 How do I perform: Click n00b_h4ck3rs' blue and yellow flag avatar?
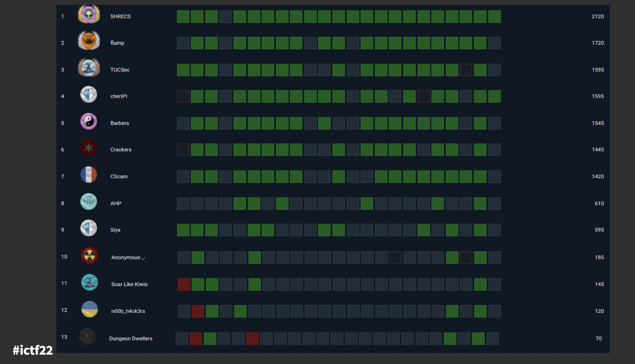point(89,309)
